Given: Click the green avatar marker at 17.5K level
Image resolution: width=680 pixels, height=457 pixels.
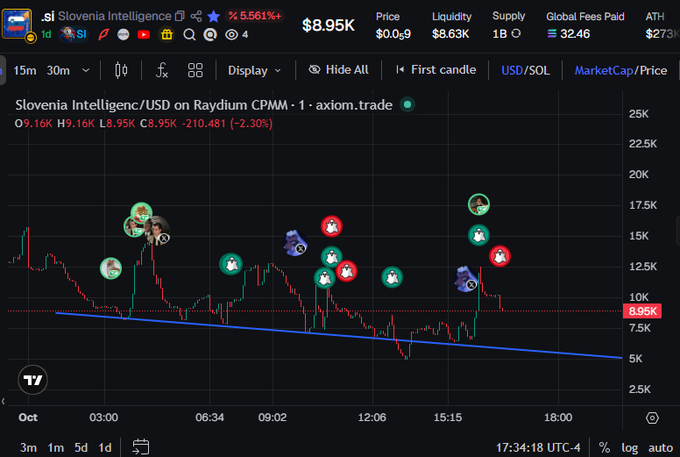Looking at the screenshot, I should [479, 205].
